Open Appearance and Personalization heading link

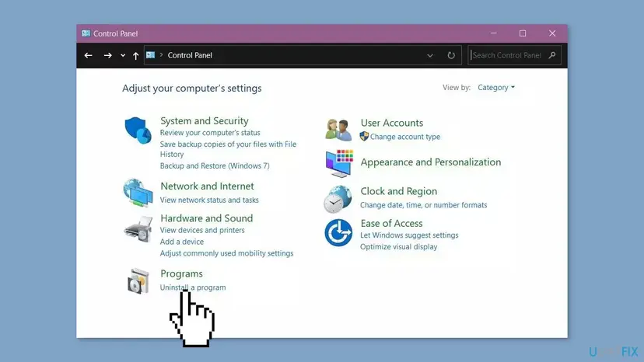(x=430, y=162)
